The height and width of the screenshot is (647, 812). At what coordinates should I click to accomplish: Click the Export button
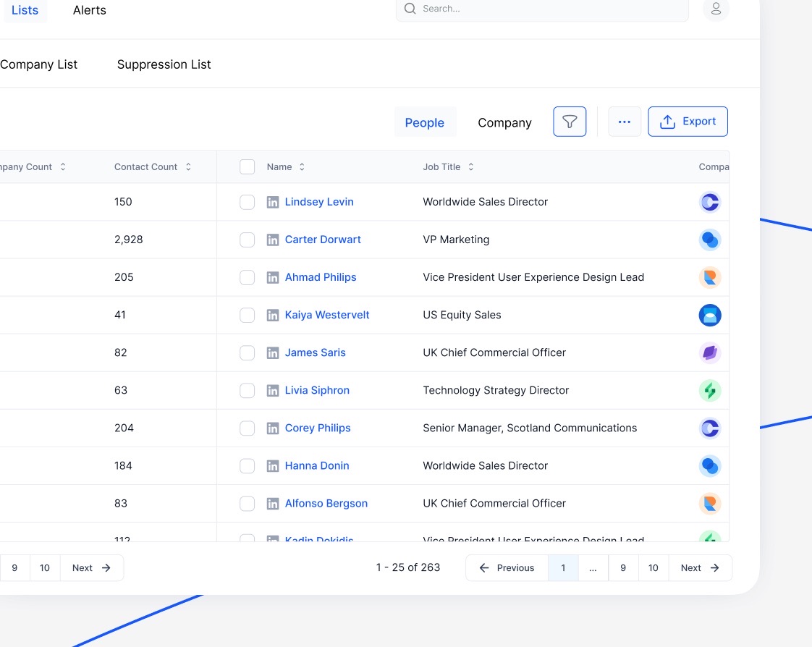point(688,122)
